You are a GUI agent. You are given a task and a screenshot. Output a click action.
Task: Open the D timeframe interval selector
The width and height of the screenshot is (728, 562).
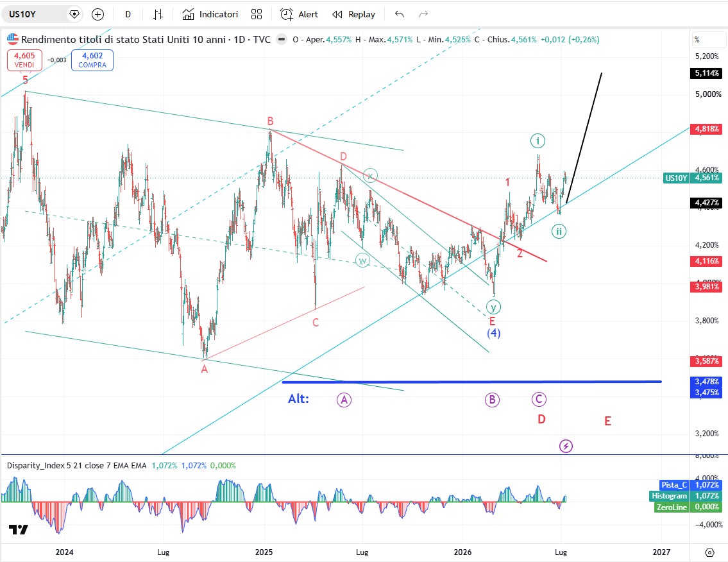128,14
